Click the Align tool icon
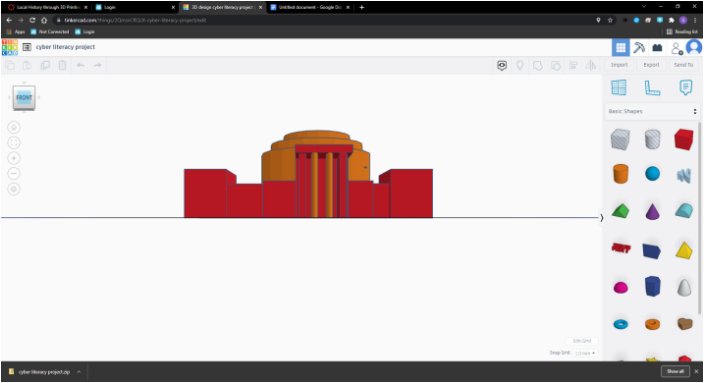This screenshot has height=383, width=706. point(574,66)
